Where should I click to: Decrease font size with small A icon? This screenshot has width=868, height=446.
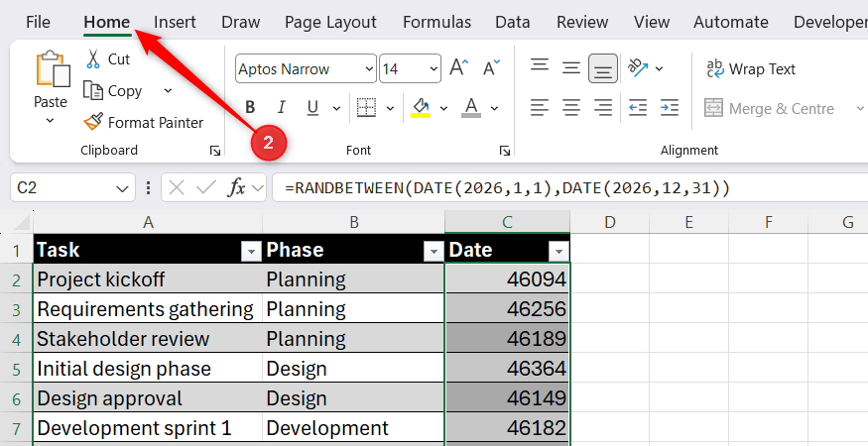[491, 68]
